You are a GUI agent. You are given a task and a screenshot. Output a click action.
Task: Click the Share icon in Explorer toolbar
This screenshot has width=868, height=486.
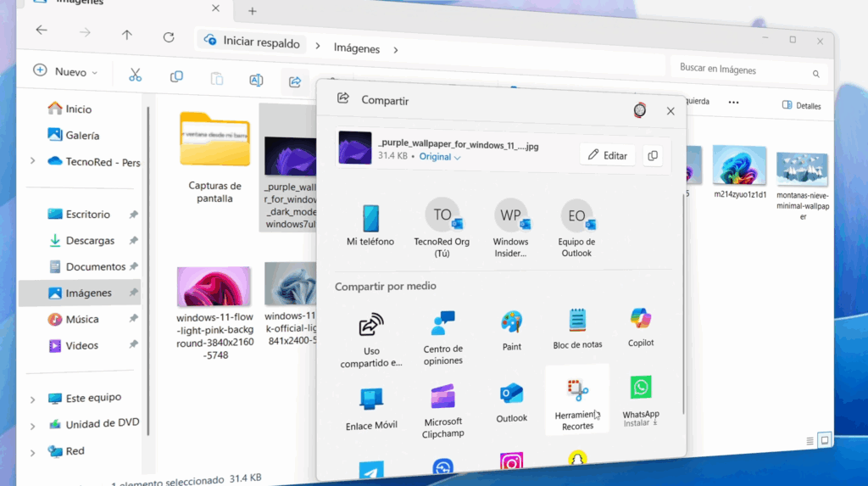pos(294,82)
